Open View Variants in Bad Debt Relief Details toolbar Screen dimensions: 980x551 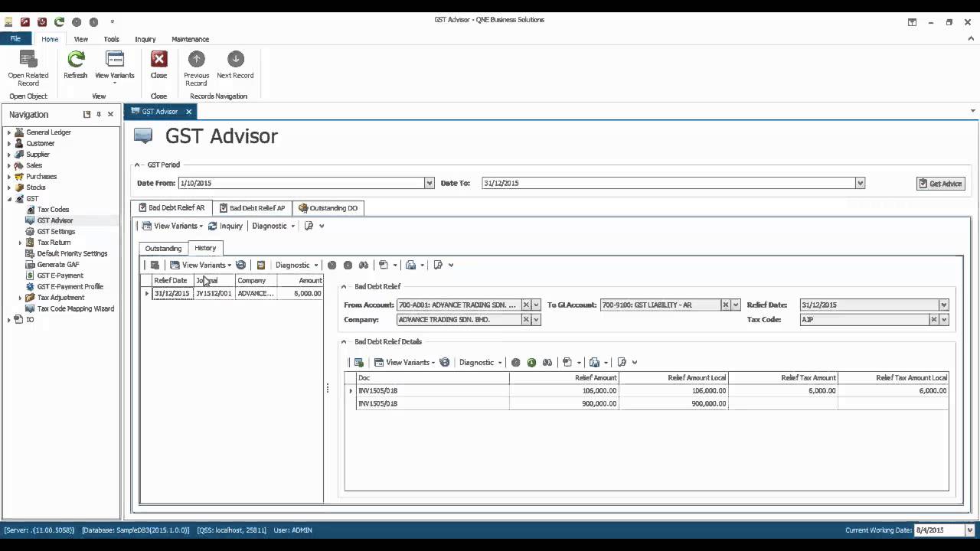coord(405,362)
